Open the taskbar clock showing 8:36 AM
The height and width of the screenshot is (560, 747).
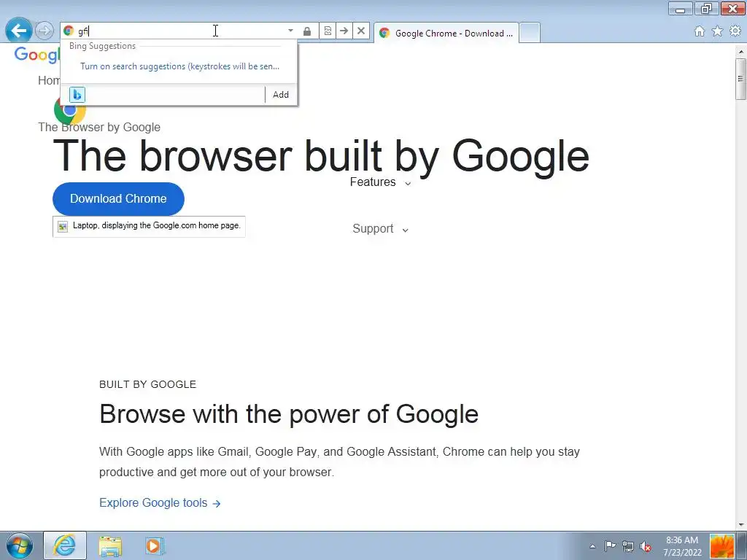coord(682,546)
